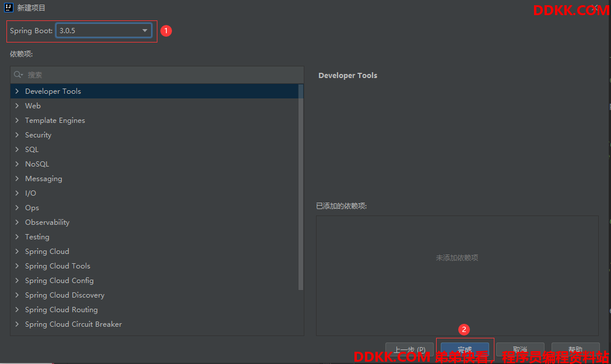
Task: Select the Spring Cloud Tools row
Action: pos(154,266)
